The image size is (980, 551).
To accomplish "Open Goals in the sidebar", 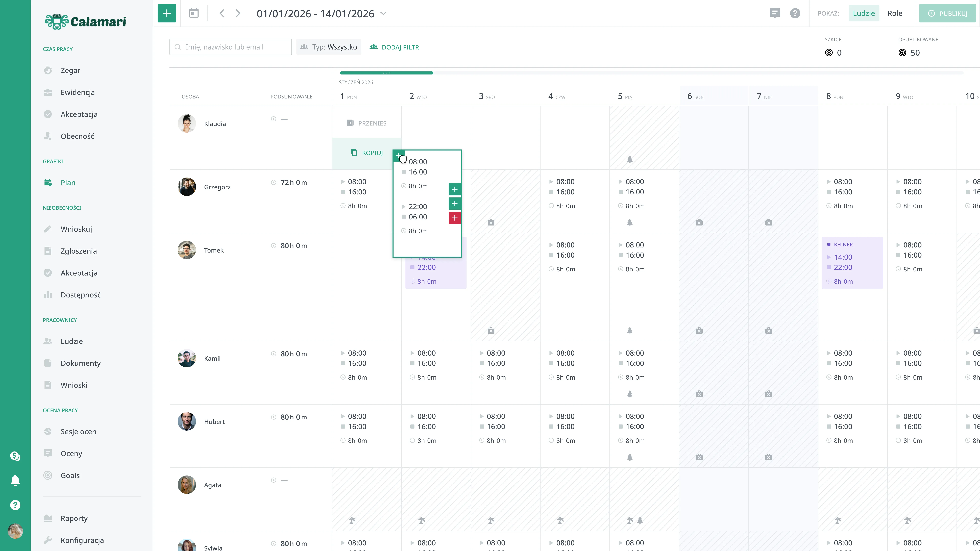I will click(x=70, y=475).
